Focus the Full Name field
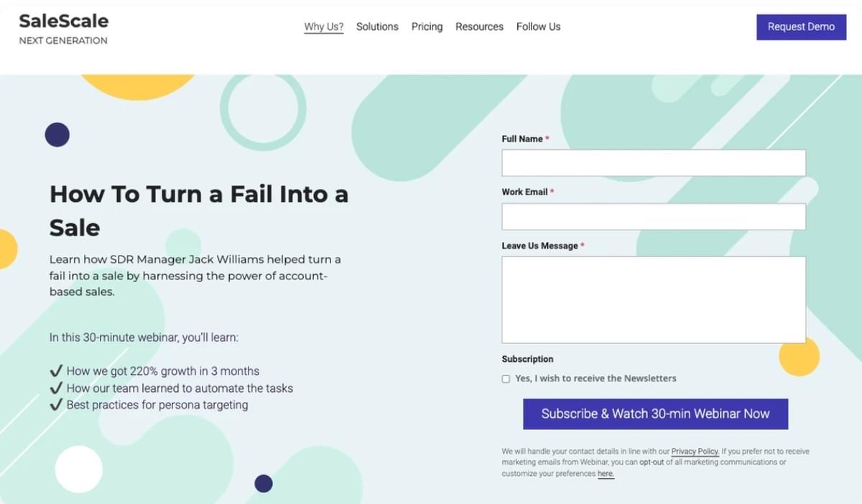 [x=653, y=163]
